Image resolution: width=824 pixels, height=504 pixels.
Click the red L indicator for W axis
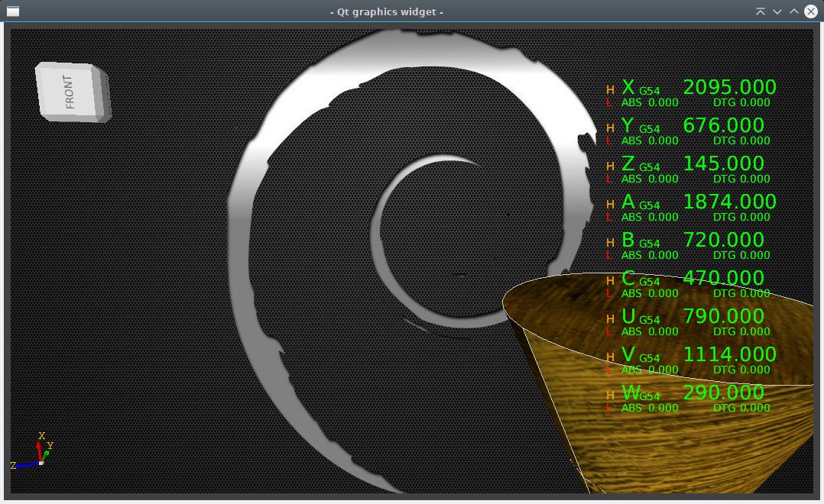pos(609,408)
